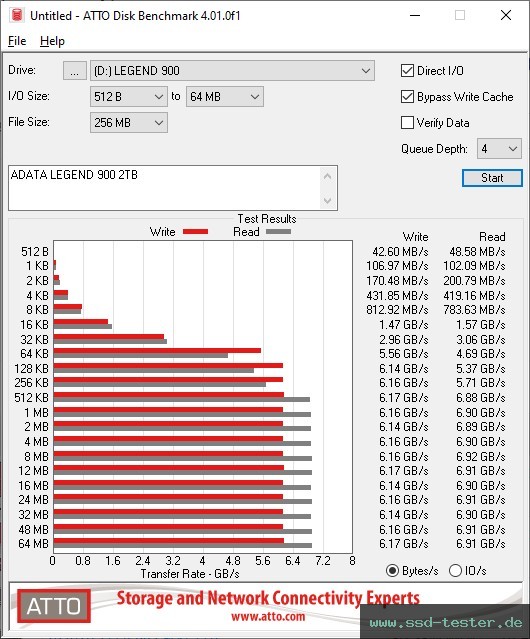Click the 6.92 GB/s read result
The image size is (530, 639).
pyautogui.click(x=481, y=457)
